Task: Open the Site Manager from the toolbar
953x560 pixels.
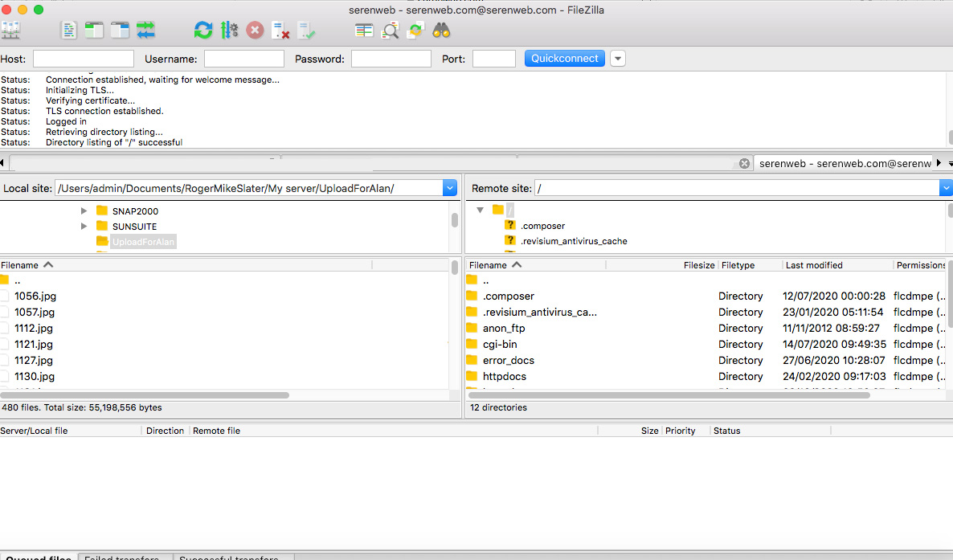Action: coord(11,31)
